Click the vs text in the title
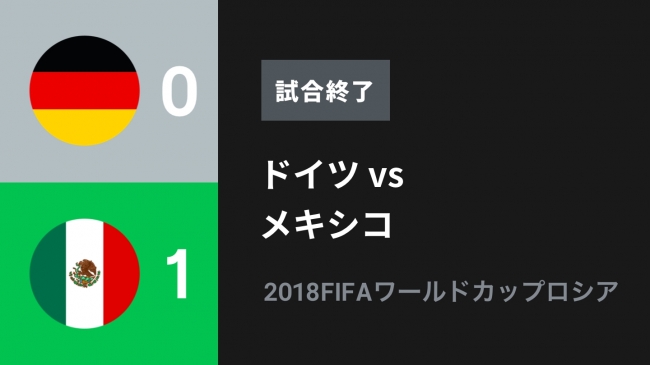This screenshot has width=650, height=365. tap(386, 176)
